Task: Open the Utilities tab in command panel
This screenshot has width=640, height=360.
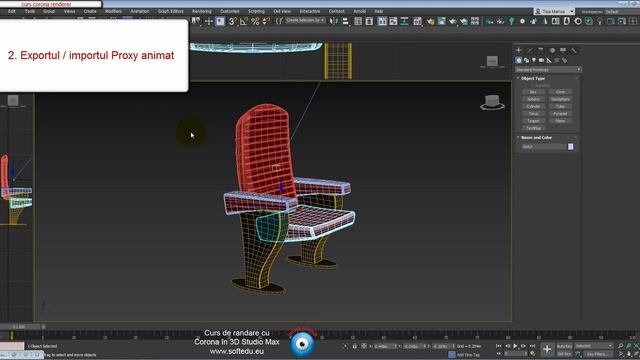Action: (x=574, y=50)
